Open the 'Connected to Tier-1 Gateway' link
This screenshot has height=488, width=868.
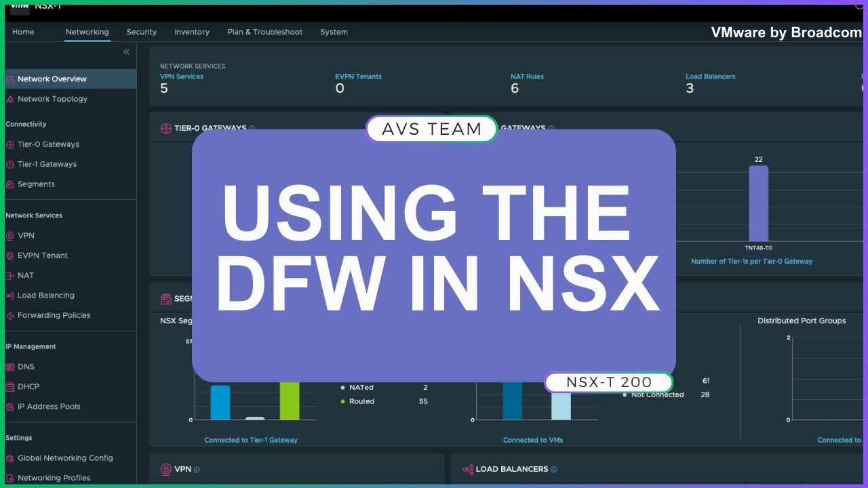251,440
